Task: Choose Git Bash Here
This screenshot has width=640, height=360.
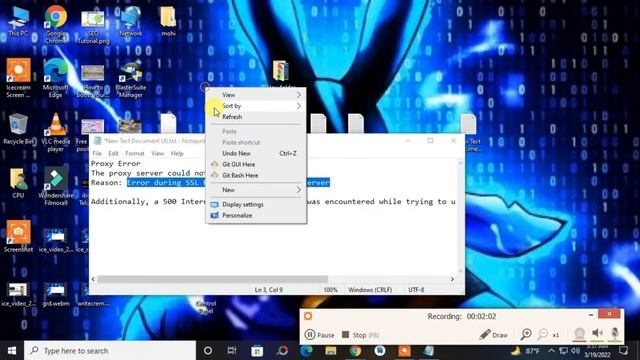Action: (256, 176)
